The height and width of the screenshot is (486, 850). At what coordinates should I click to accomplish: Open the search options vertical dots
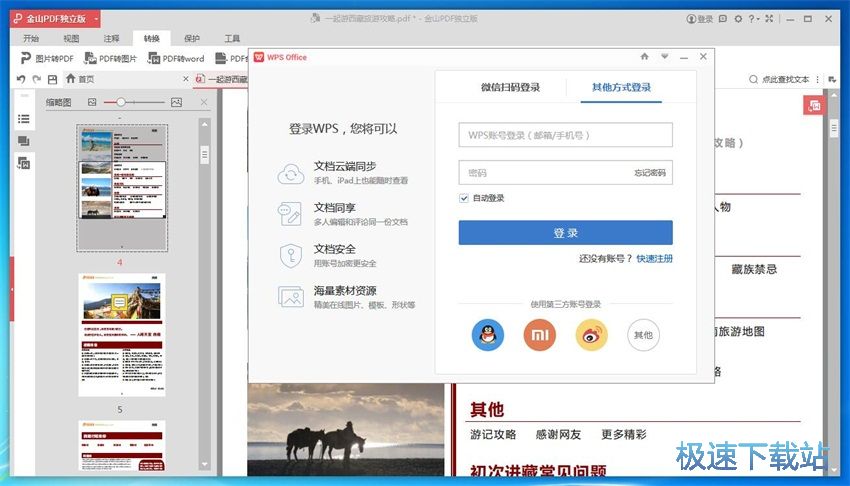coord(817,79)
